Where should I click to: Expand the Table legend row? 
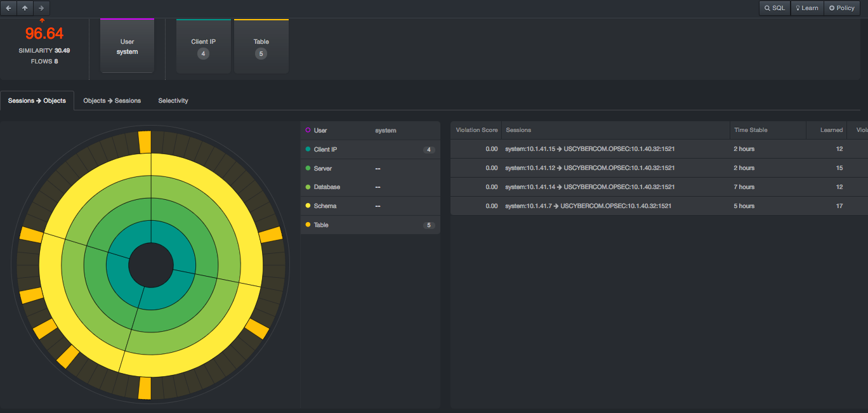point(370,225)
